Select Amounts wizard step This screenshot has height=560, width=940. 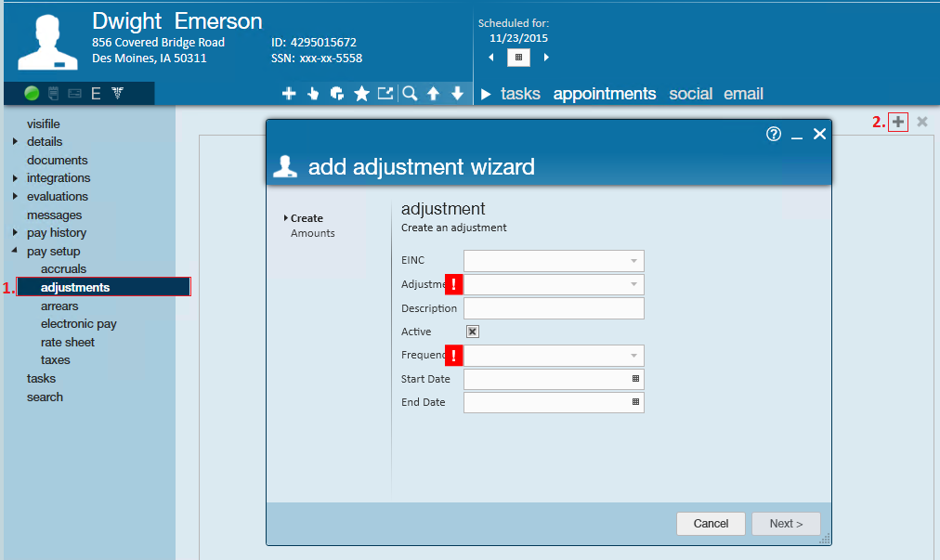313,233
